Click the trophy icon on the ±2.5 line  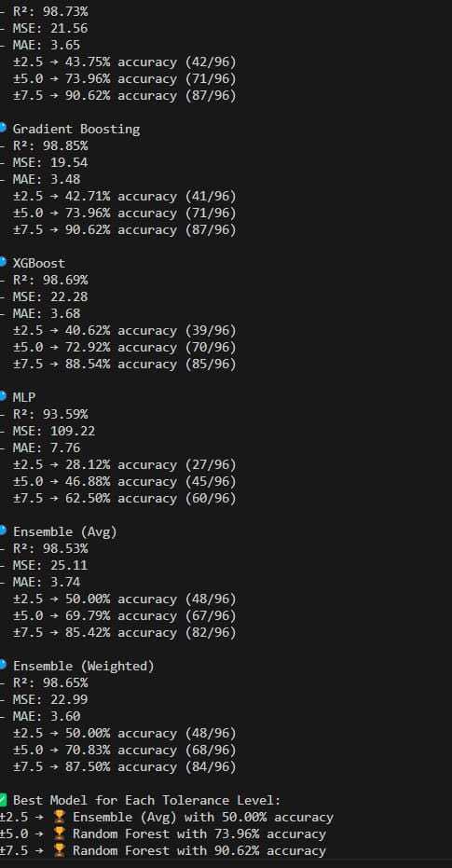coord(59,817)
